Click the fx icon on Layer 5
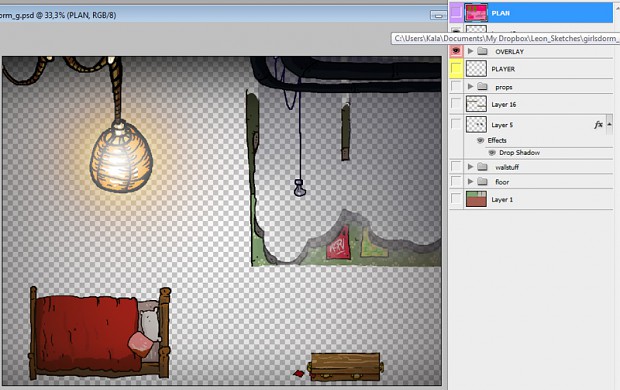The height and width of the screenshot is (390, 620). (x=598, y=125)
